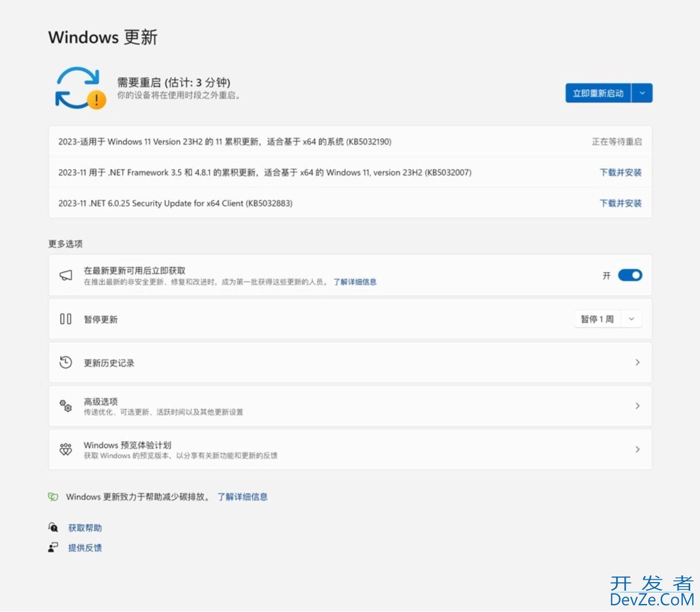Open 了解详细信息 link under latest updates option
700x612 pixels.
point(355,282)
